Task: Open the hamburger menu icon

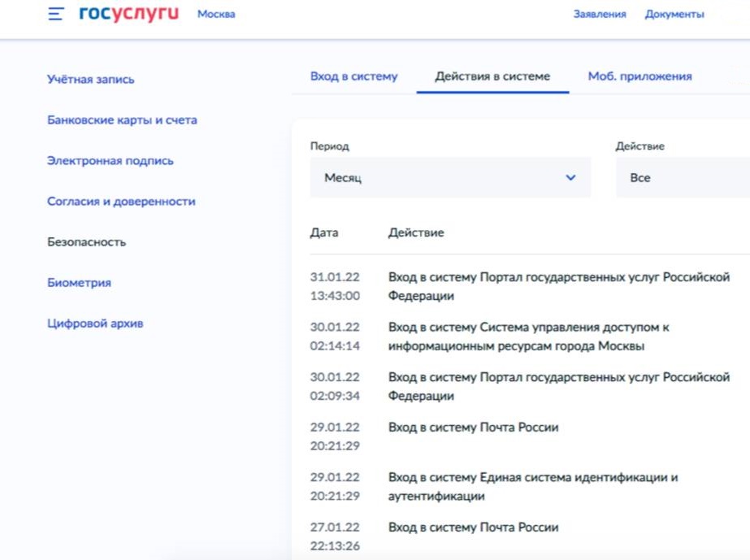Action: click(x=56, y=14)
